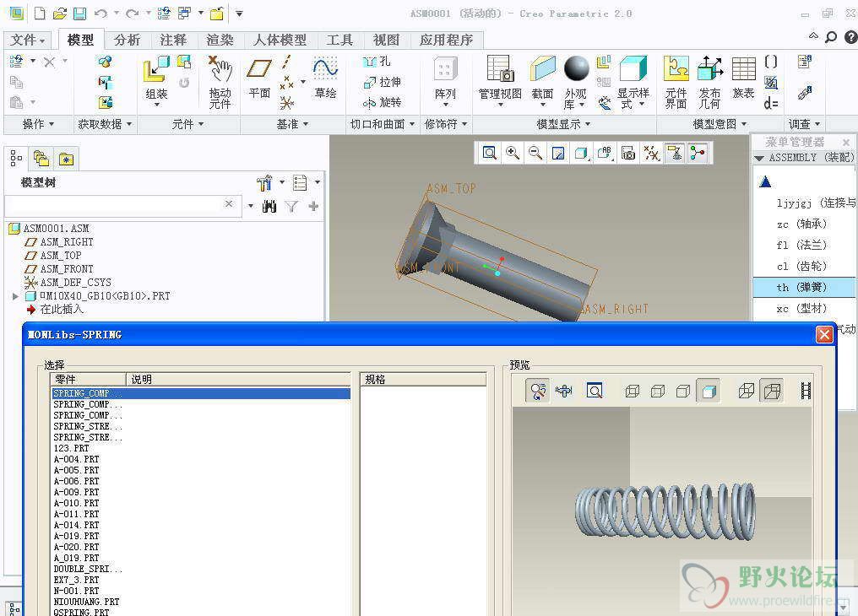858x616 pixels.
Task: Click the Save icon in quick access toolbar
Action: click(80, 14)
